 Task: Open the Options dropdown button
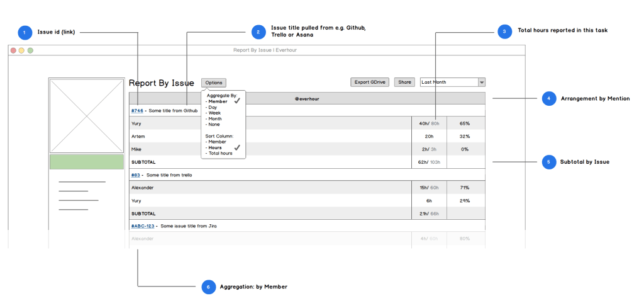[214, 83]
